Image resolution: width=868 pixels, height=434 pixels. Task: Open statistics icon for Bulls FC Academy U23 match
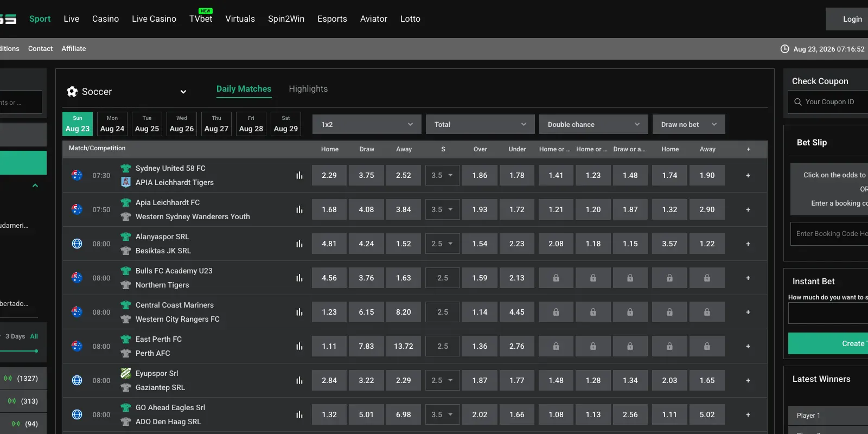tap(299, 278)
